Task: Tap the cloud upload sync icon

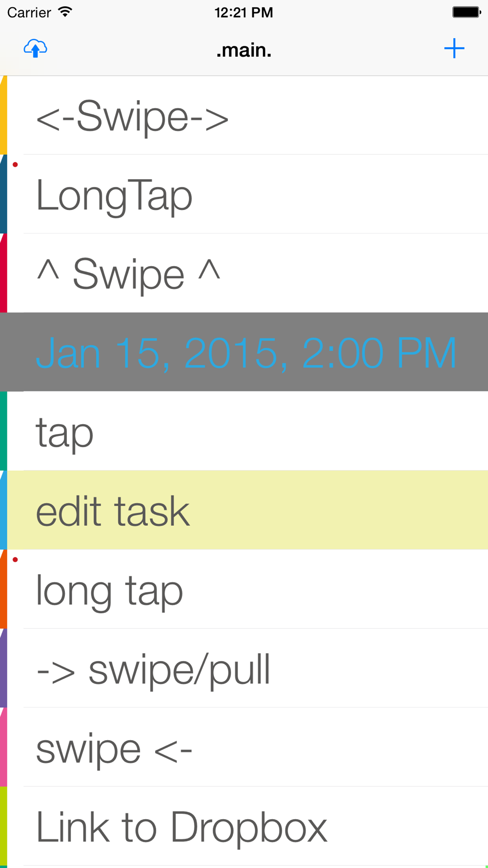Action: pos(35,48)
